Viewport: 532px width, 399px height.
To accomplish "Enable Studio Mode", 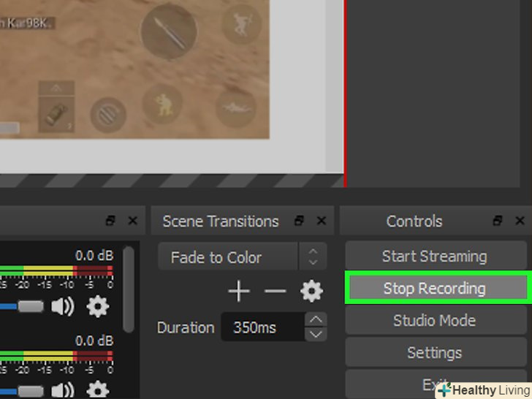I will [x=436, y=320].
